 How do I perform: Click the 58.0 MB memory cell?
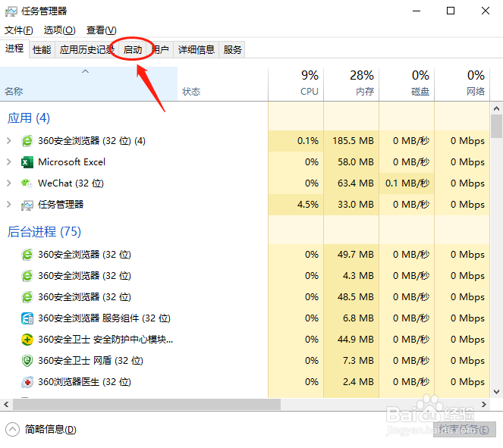coord(351,162)
